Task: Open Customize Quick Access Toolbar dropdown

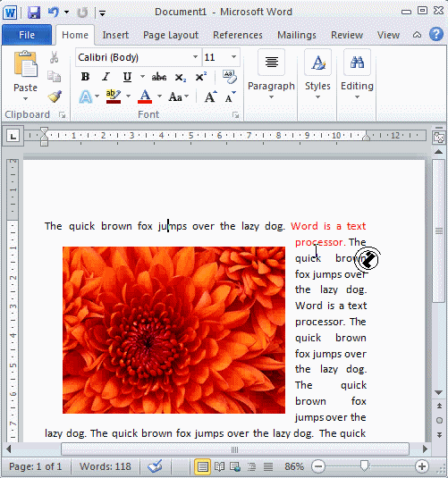Action: pyautogui.click(x=102, y=13)
